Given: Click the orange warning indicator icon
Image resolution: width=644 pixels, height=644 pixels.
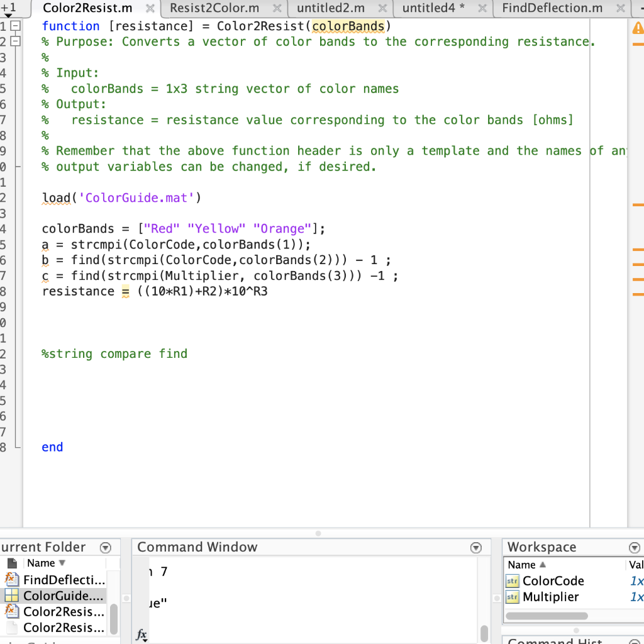Looking at the screenshot, I should pos(638,28).
